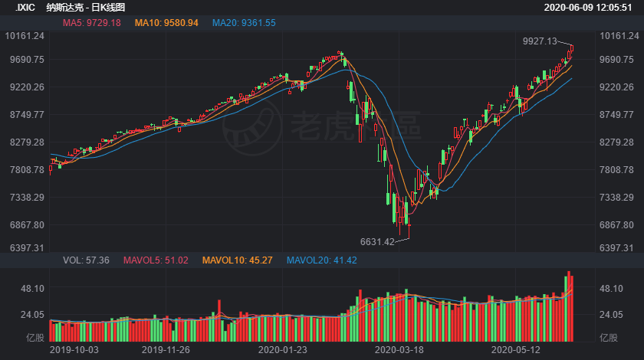Select the MAVOL10: 45.27 label
This screenshot has height=360, width=644.
[238, 260]
